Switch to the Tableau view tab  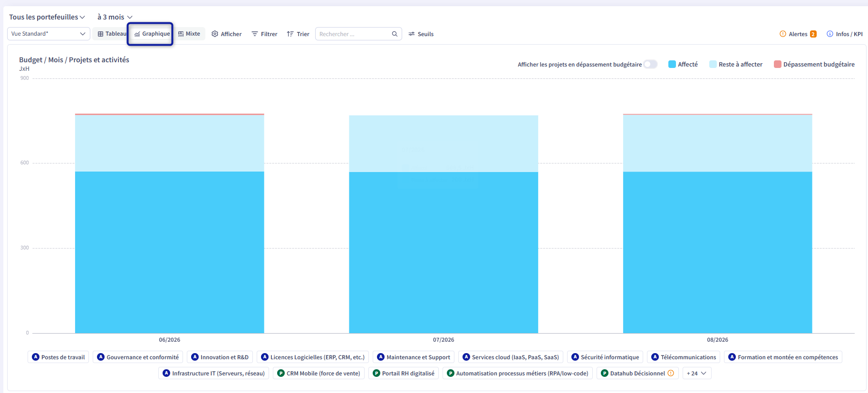pyautogui.click(x=112, y=34)
